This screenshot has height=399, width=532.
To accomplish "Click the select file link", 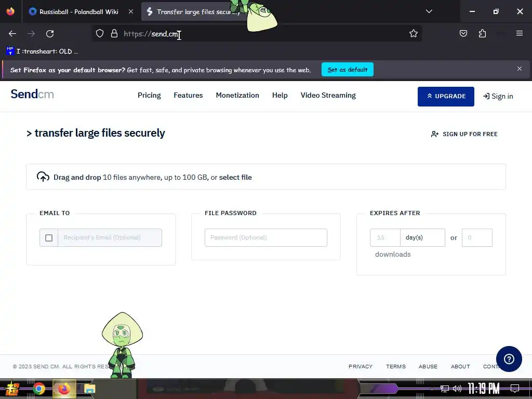I will [235, 178].
